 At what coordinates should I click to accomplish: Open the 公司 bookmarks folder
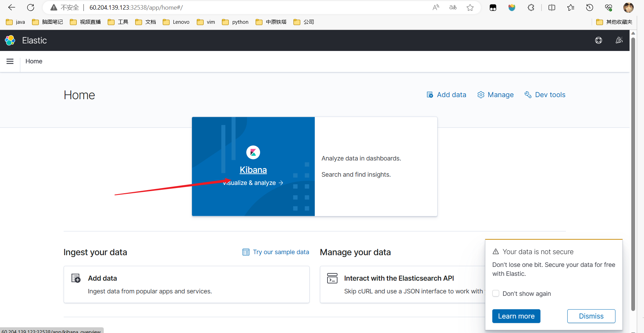(x=304, y=22)
